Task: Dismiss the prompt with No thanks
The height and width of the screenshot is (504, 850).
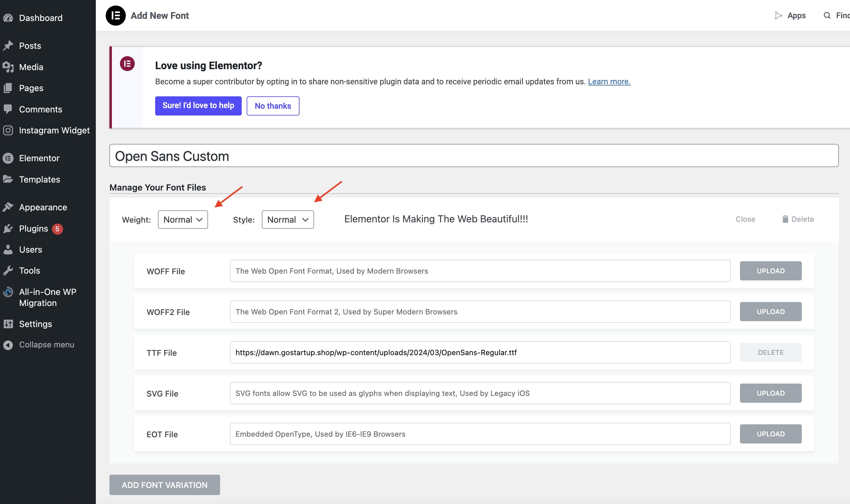Action: click(x=273, y=106)
